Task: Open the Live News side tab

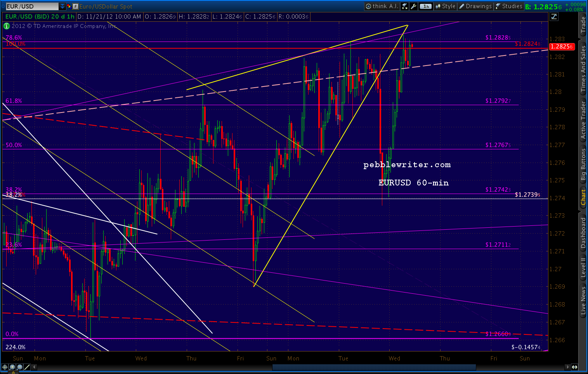Action: 583,300
